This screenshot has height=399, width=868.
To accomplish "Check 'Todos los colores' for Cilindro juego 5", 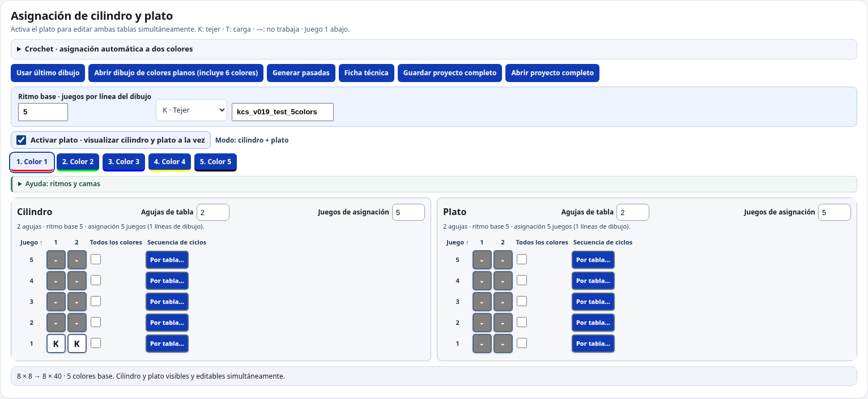I will click(x=96, y=259).
